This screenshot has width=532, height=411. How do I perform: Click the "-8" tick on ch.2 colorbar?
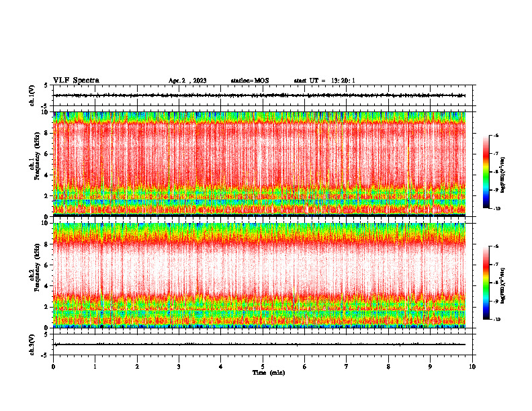click(x=496, y=283)
